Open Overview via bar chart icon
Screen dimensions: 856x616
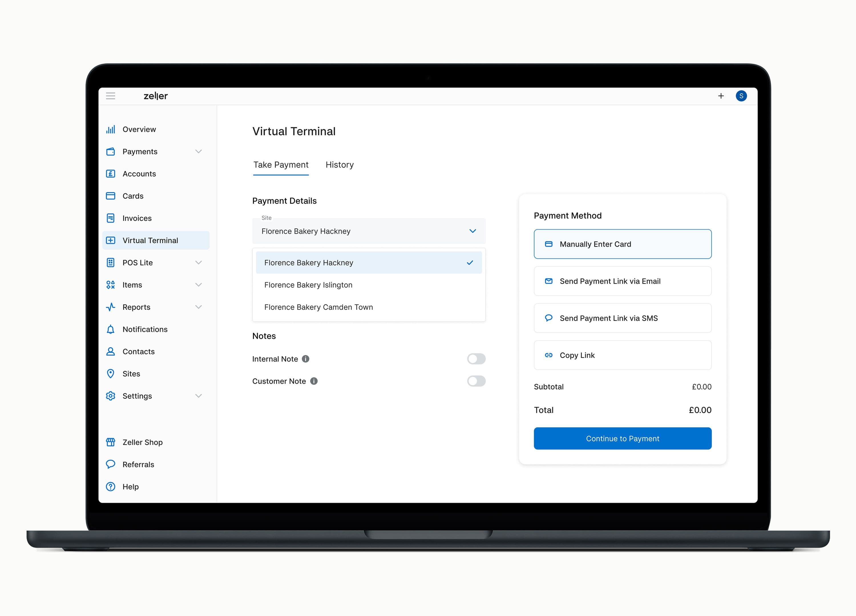pos(110,129)
